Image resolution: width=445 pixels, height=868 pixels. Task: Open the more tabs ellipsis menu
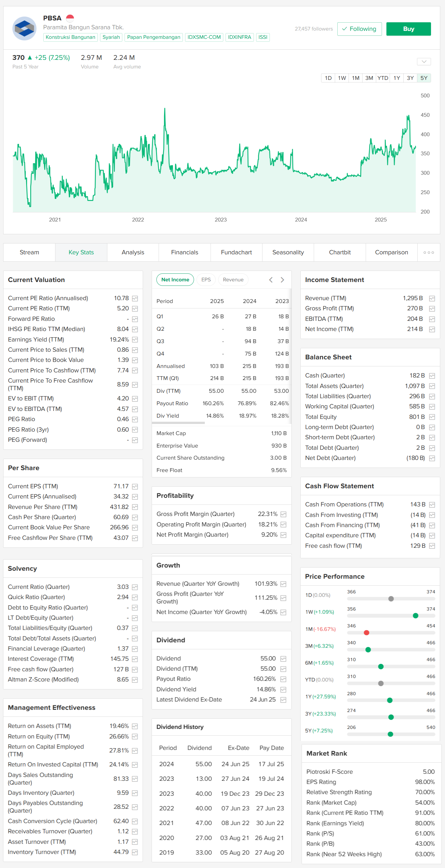pos(428,252)
